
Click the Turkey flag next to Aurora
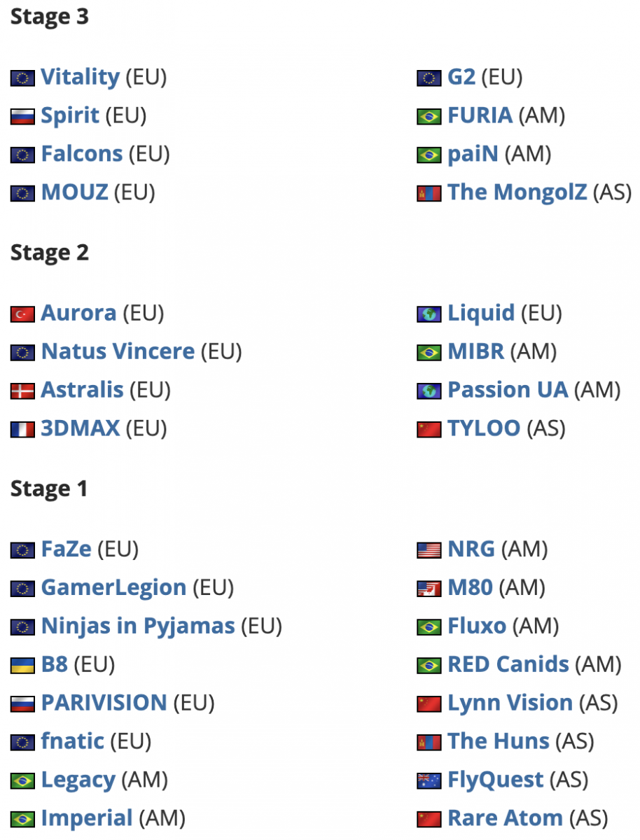22,314
